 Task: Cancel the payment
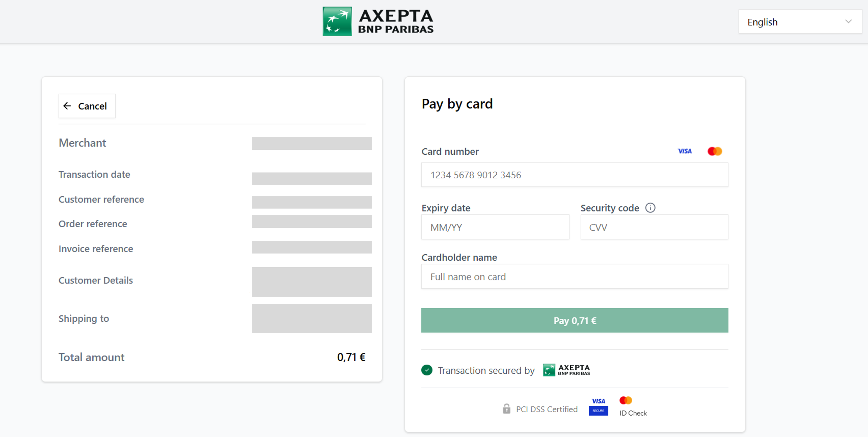pos(87,106)
